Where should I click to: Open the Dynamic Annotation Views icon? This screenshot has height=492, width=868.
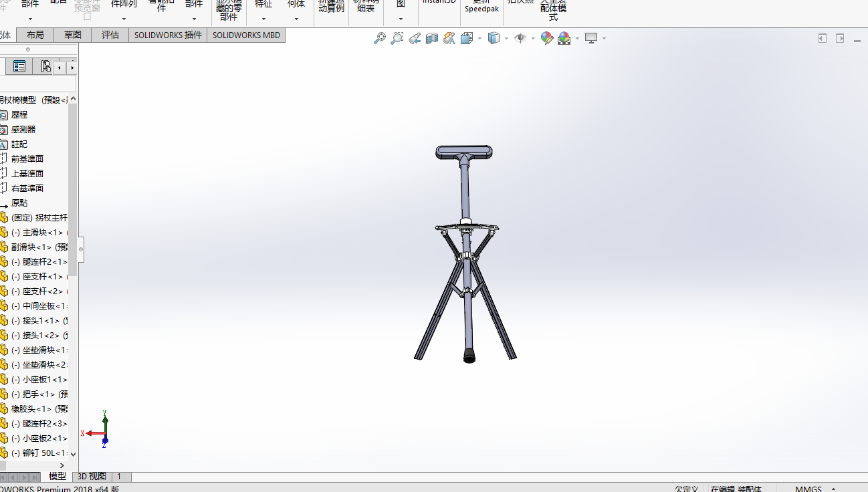point(449,38)
